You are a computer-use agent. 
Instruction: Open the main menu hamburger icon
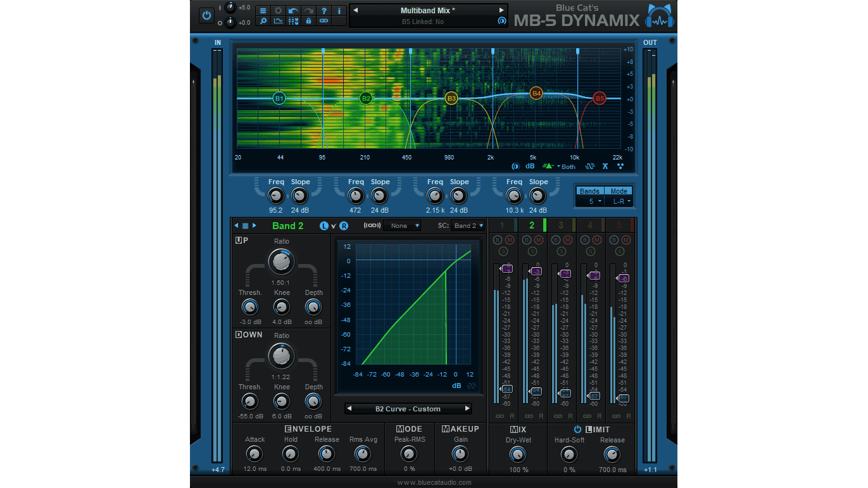[x=263, y=11]
